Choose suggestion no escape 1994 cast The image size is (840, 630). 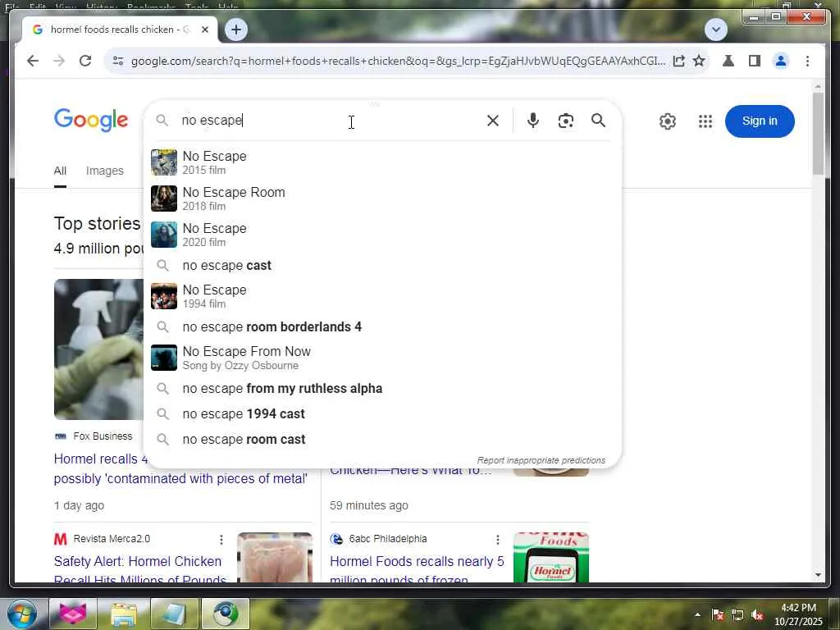click(382, 413)
